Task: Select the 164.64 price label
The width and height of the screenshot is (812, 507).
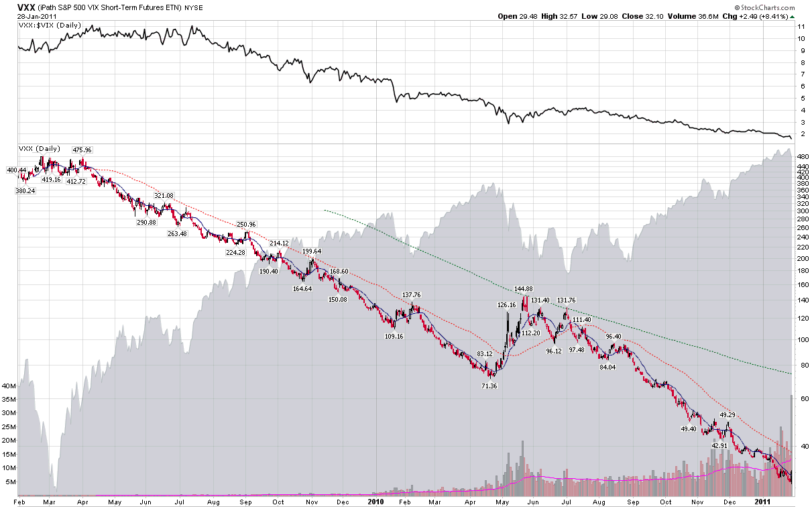Action: pyautogui.click(x=304, y=288)
